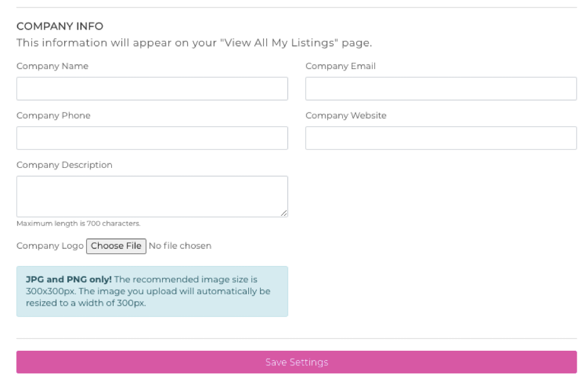Click the Company Email input field
This screenshot has width=588, height=386.
pos(440,88)
